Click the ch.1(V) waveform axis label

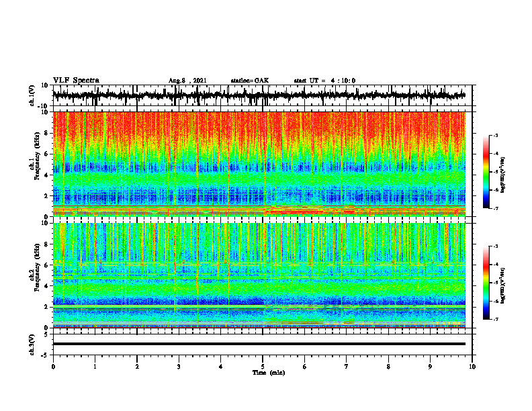tap(32, 95)
